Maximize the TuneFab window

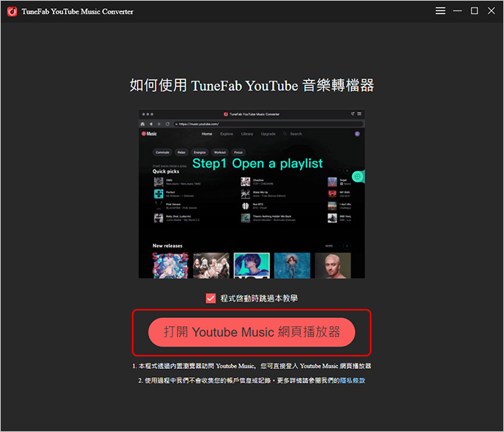point(474,11)
